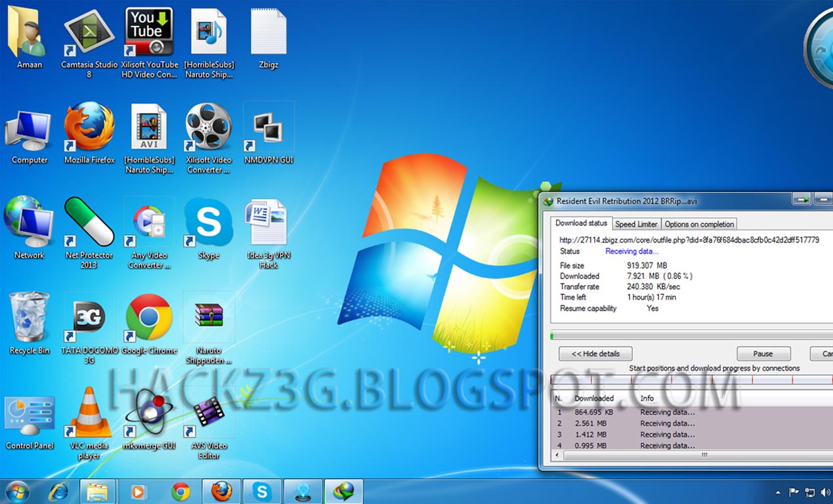Image resolution: width=833 pixels, height=504 pixels.
Task: Open Action Center flag in the tray
Action: (794, 492)
